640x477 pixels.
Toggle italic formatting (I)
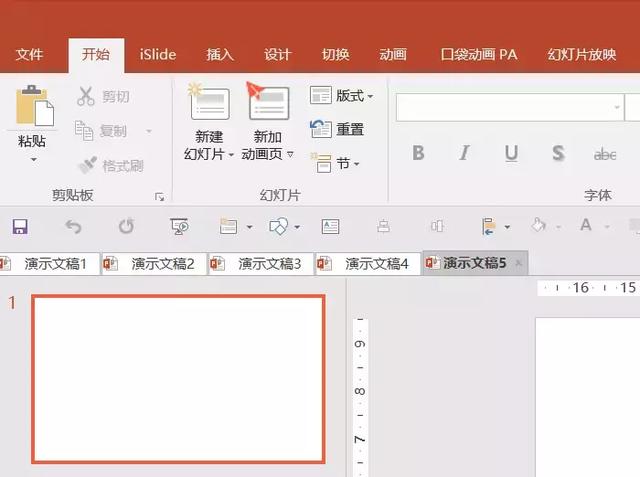click(x=464, y=153)
